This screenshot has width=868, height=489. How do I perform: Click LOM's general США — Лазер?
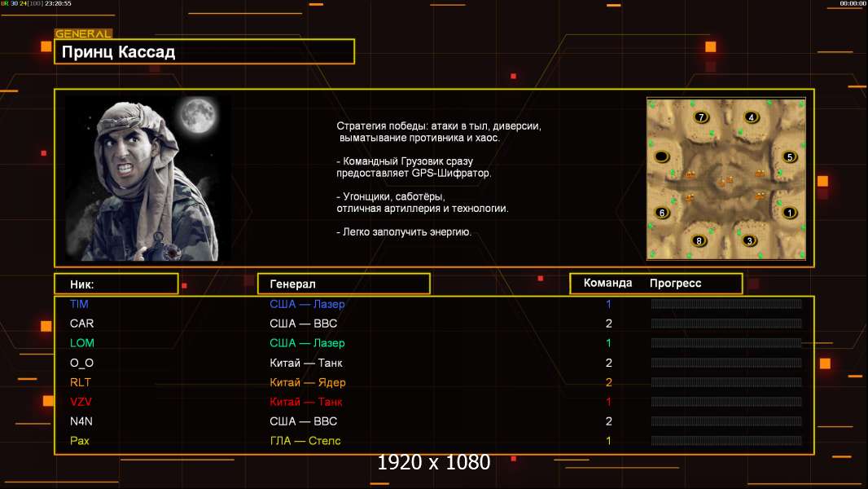pyautogui.click(x=307, y=343)
